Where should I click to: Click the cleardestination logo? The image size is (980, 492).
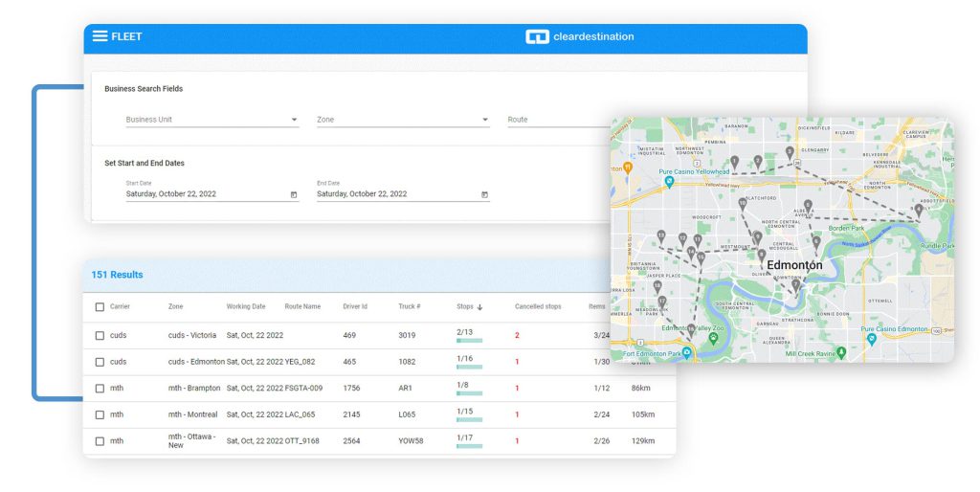coord(579,37)
